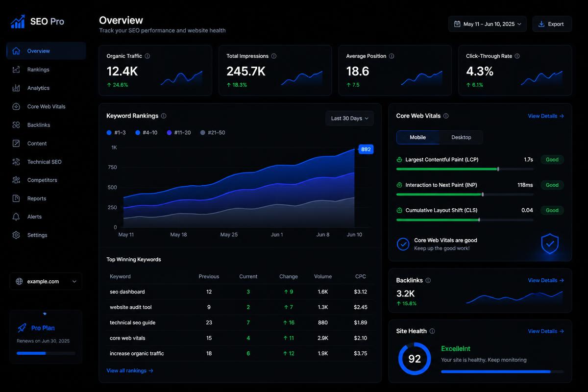Screen dimensions: 588x392
Task: Click the Reports document icon in sidebar
Action: pyautogui.click(x=16, y=198)
